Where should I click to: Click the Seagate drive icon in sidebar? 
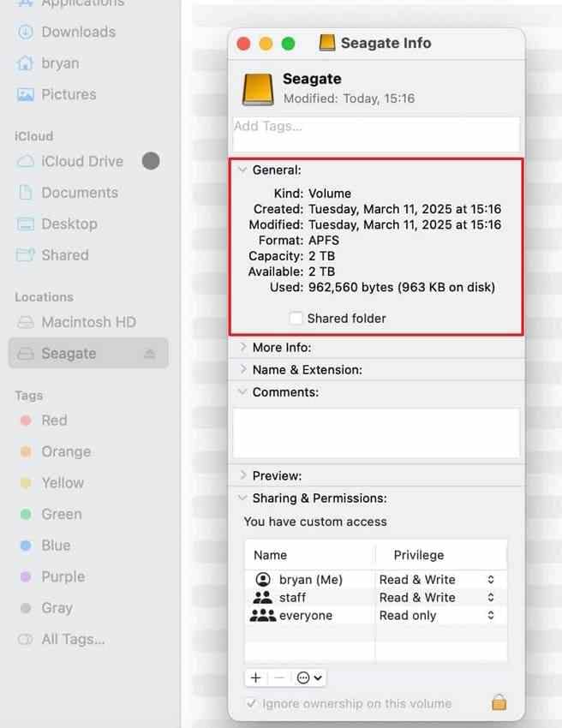click(26, 354)
